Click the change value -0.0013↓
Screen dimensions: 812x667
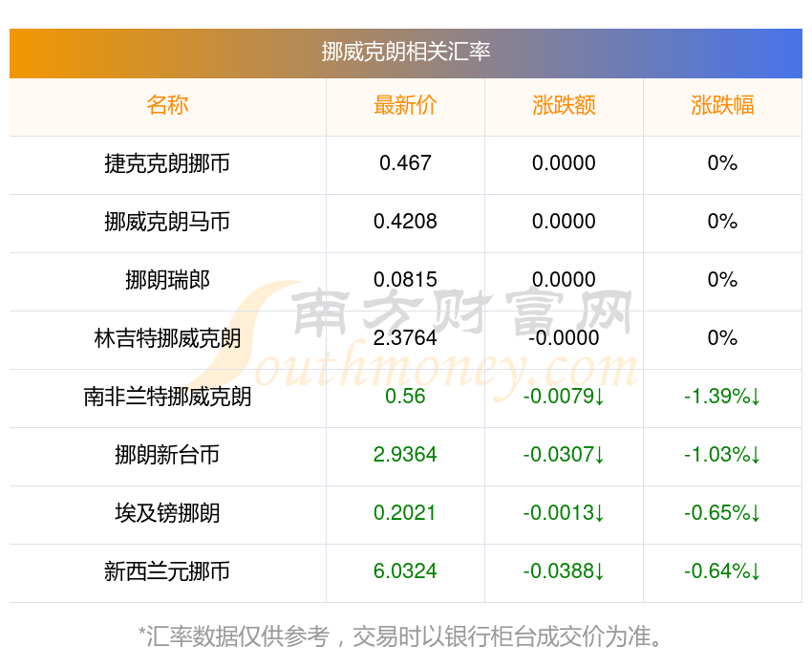pyautogui.click(x=564, y=513)
